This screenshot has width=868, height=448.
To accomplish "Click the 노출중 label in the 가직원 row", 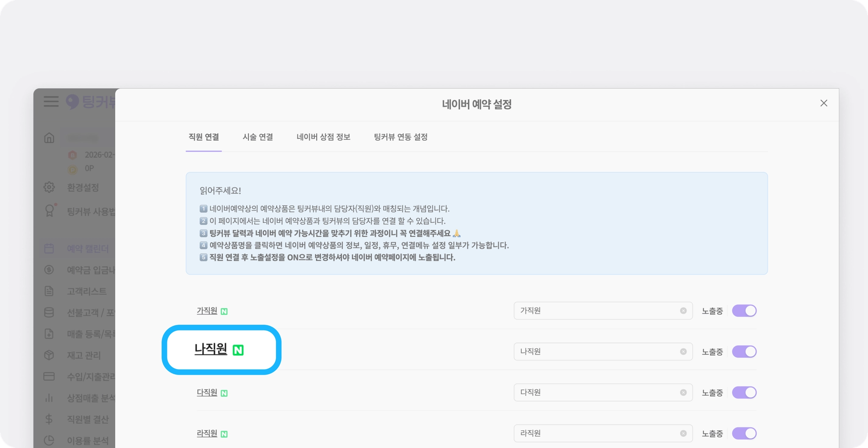I will (x=712, y=311).
